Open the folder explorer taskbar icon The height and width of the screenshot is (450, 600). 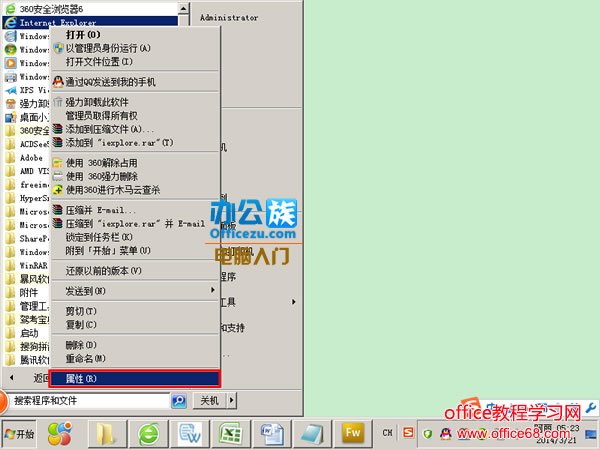click(106, 434)
